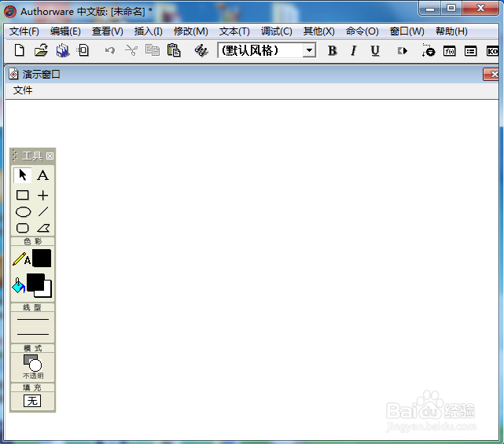
Task: Click the Paste clipboard icon
Action: (174, 50)
